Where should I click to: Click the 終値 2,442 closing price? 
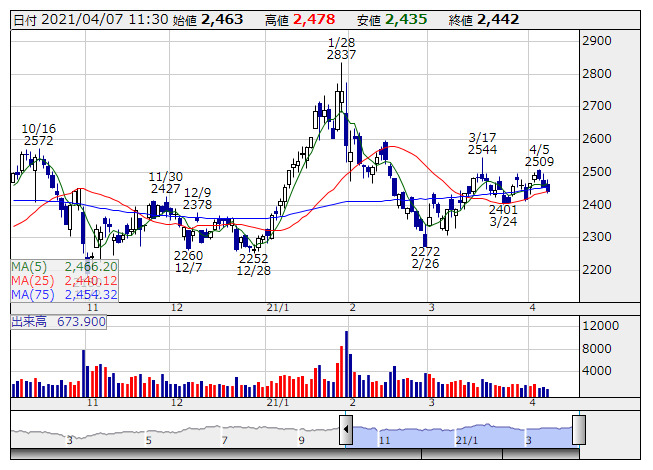pyautogui.click(x=484, y=20)
